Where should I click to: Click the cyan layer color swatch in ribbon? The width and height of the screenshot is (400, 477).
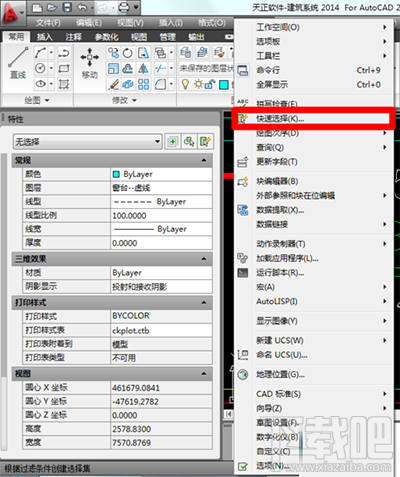click(224, 85)
